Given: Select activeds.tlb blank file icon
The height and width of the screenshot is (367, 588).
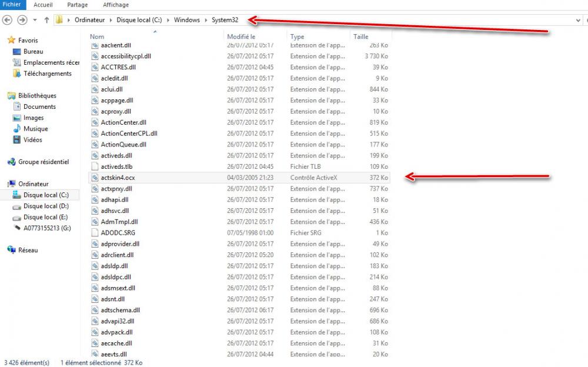Looking at the screenshot, I should pyautogui.click(x=95, y=166).
